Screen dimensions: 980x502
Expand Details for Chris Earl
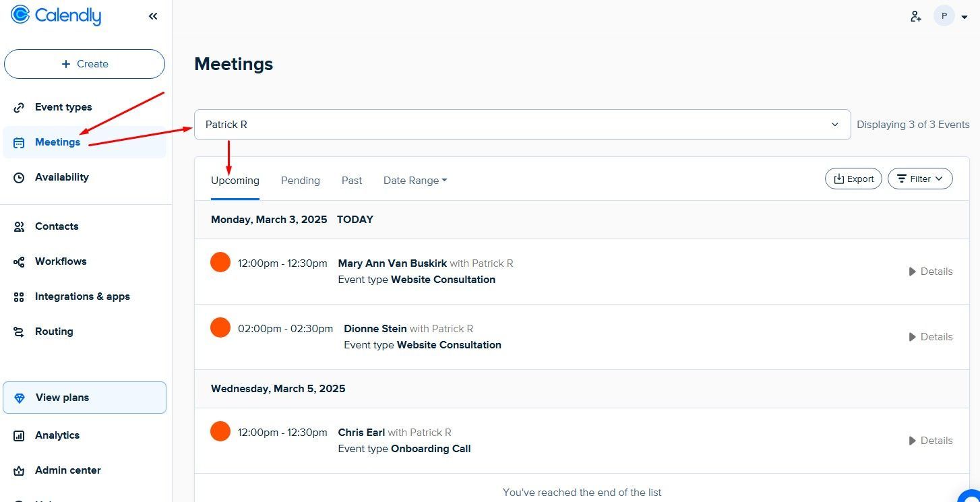click(x=931, y=441)
